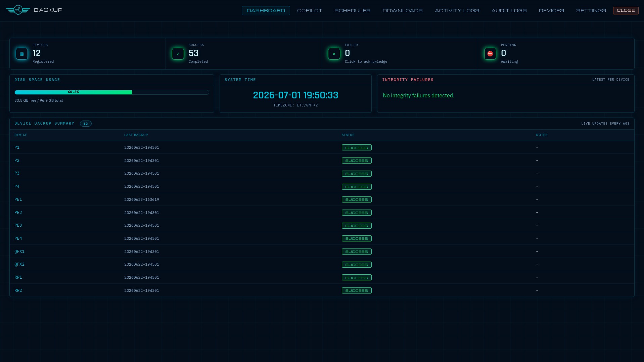Click the SUCCESS badge for PE4
This screenshot has width=644, height=362.
pos(357,238)
